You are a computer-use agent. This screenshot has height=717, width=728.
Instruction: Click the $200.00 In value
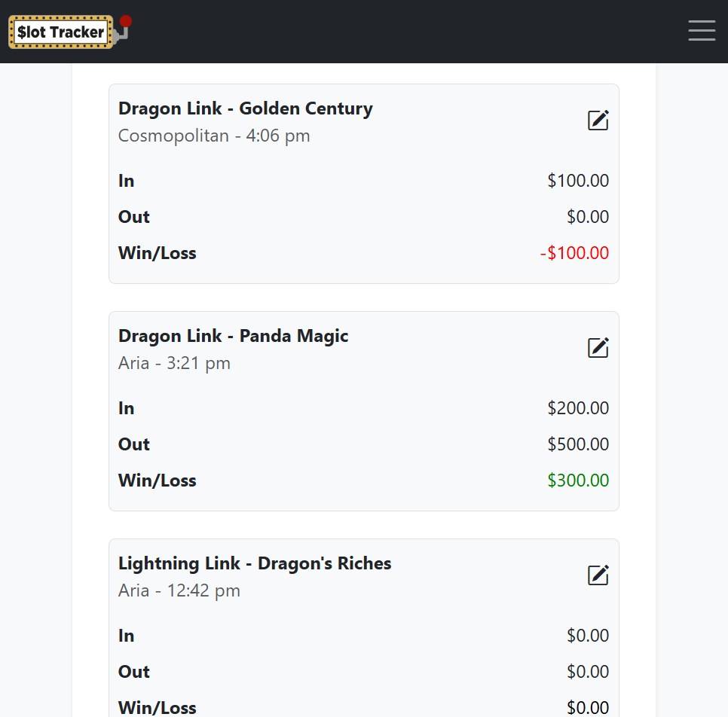[578, 408]
